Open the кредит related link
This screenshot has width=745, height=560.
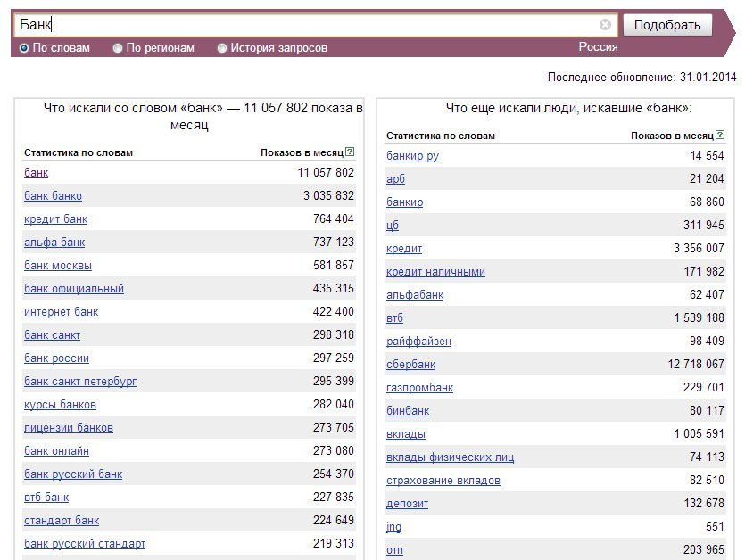coord(404,249)
